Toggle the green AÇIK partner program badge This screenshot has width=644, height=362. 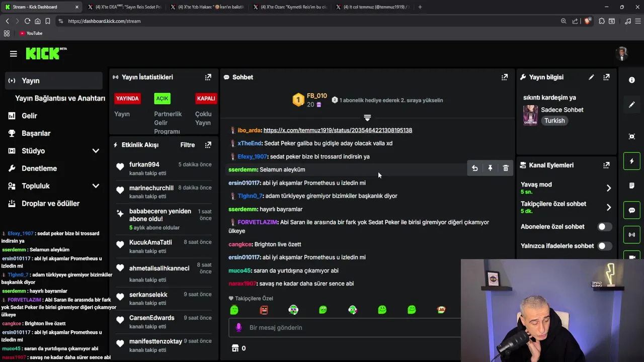click(162, 99)
